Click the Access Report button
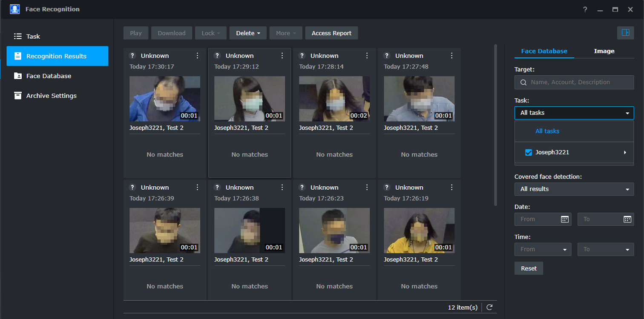644x319 pixels. tap(331, 33)
